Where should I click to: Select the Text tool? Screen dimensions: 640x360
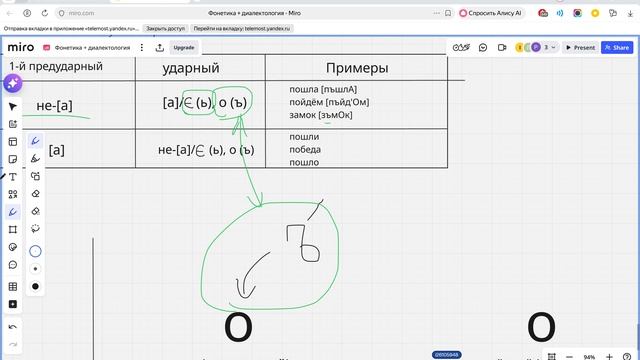(x=13, y=177)
